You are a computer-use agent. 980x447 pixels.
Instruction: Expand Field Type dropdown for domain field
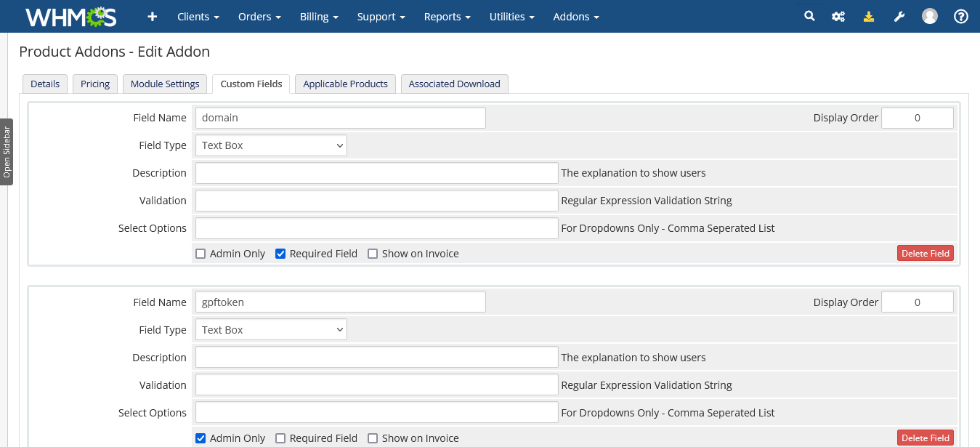(x=271, y=145)
